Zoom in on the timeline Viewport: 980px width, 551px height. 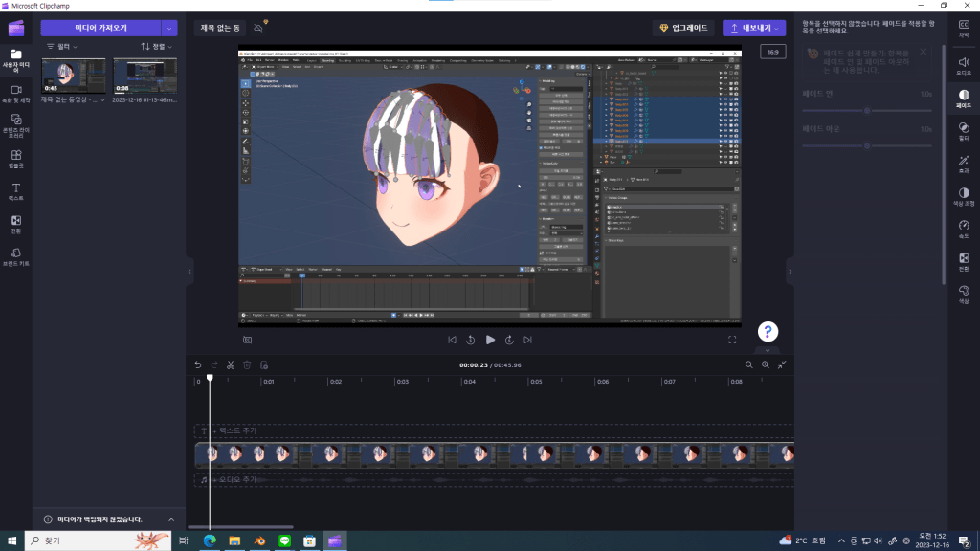766,364
